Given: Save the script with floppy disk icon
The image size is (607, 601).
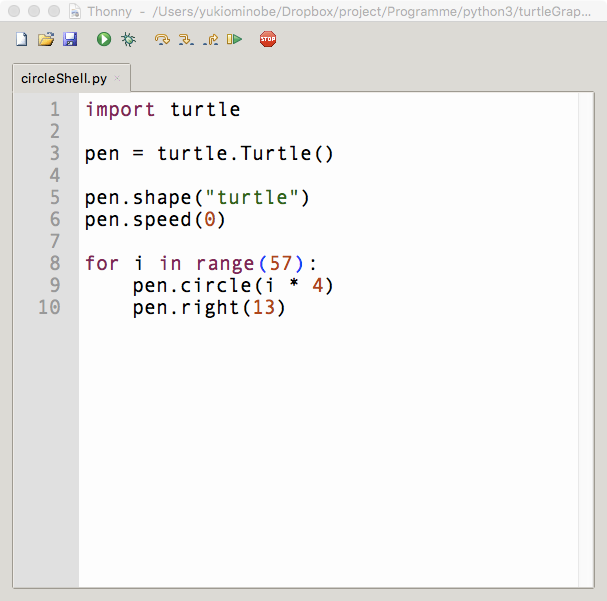Looking at the screenshot, I should [x=70, y=40].
